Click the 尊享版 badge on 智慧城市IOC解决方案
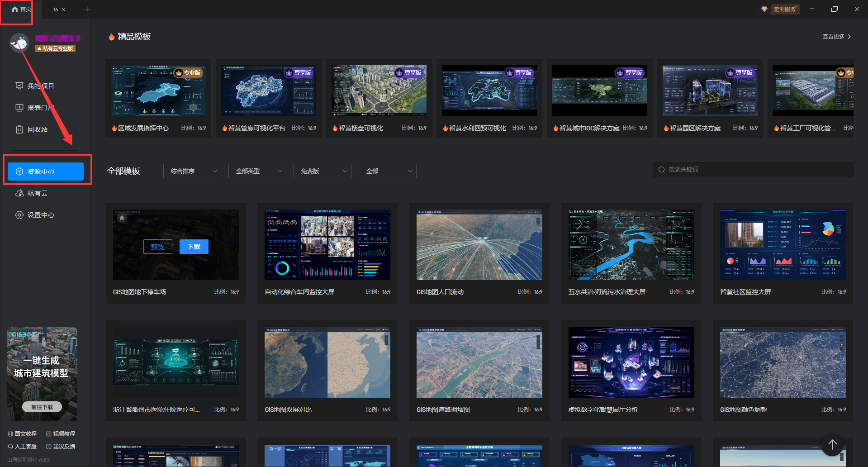Image resolution: width=868 pixels, height=467 pixels. point(630,73)
